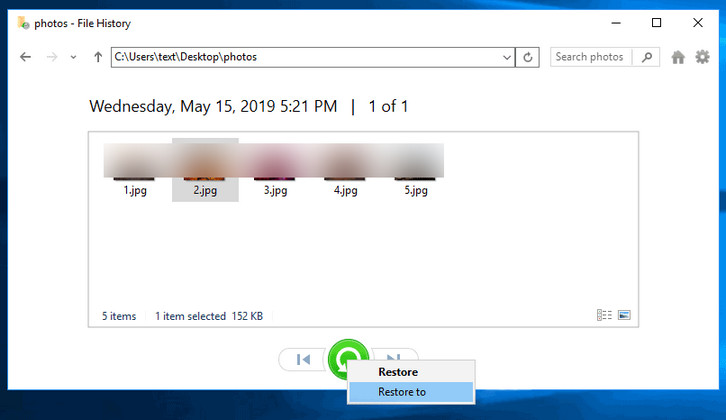Select the 4.jpg thumbnail
The width and height of the screenshot is (726, 420).
[x=345, y=170]
